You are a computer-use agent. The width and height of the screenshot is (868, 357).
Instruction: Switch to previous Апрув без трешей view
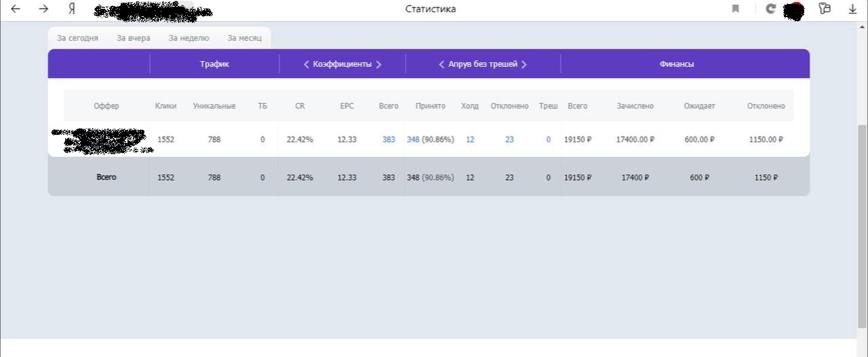coord(441,64)
